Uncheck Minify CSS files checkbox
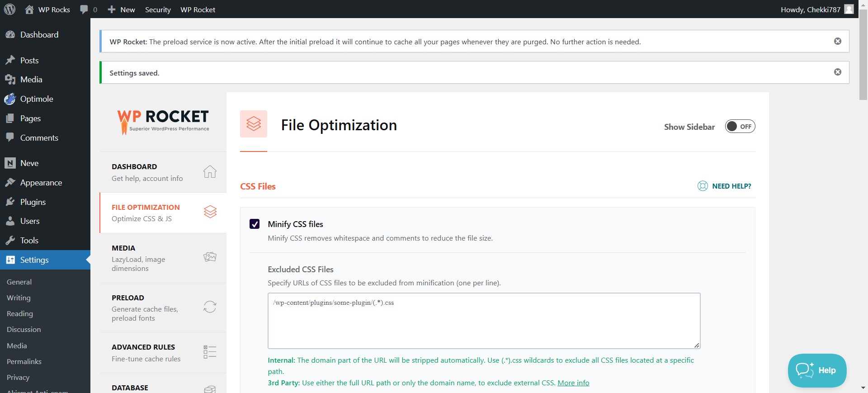 (255, 224)
